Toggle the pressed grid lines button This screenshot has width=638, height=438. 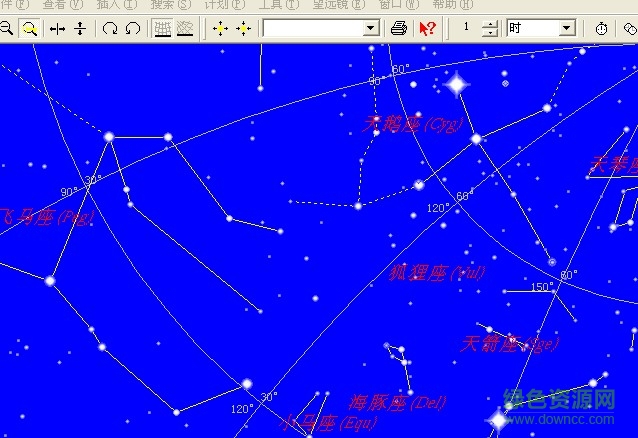(x=163, y=28)
